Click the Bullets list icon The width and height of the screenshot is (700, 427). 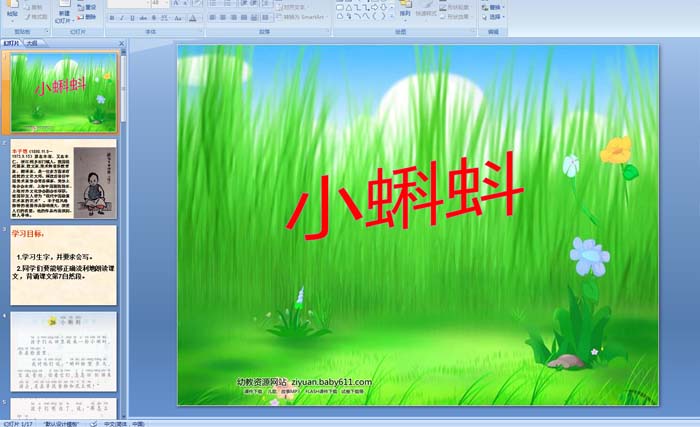tap(213, 3)
